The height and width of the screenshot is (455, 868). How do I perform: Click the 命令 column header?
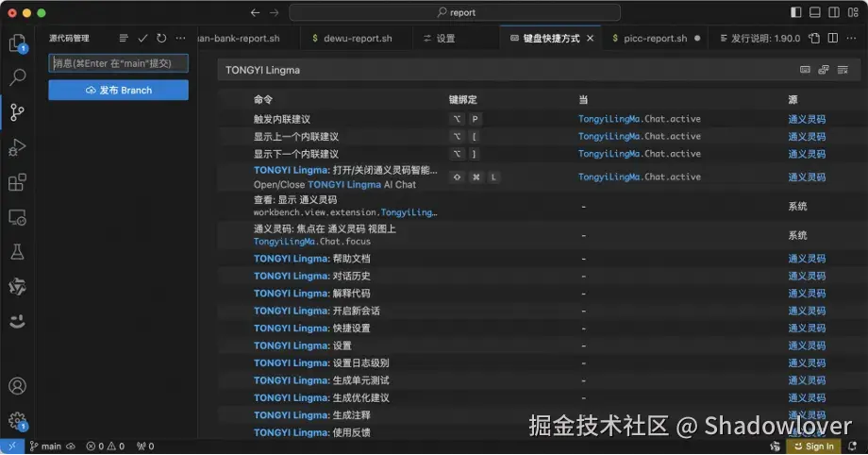point(263,100)
